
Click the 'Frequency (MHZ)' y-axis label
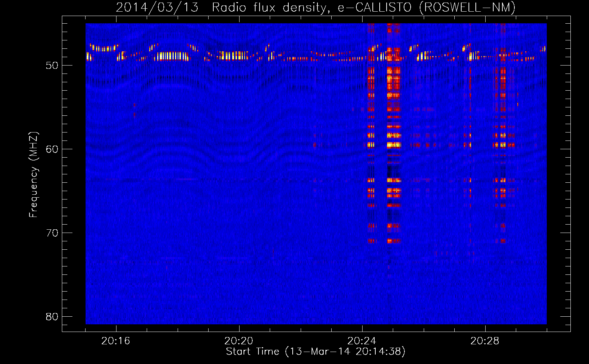click(33, 175)
